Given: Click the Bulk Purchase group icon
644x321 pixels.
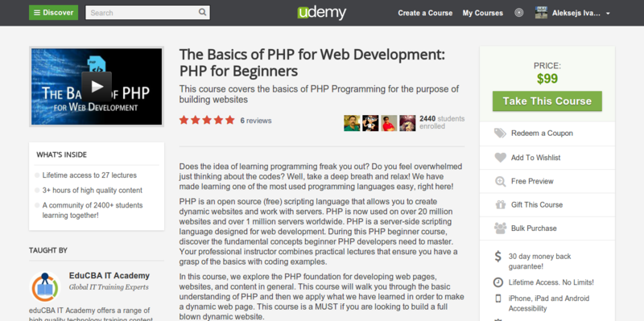Looking at the screenshot, I should (500, 228).
